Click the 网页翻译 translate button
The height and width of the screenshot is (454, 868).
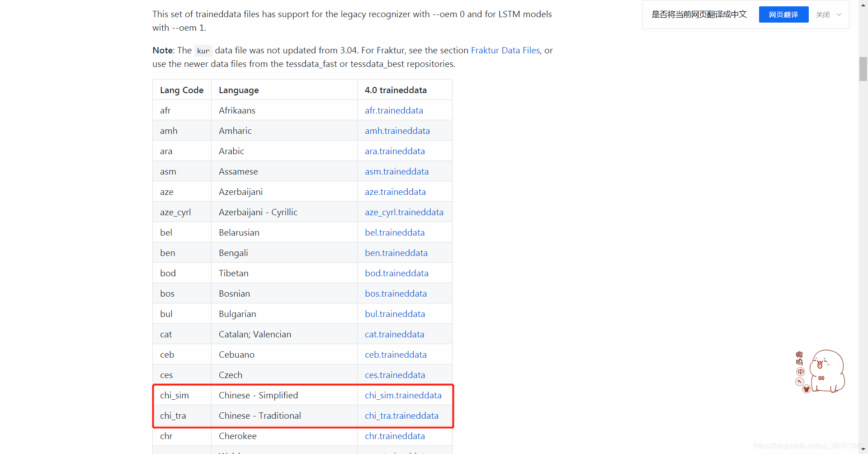[783, 15]
